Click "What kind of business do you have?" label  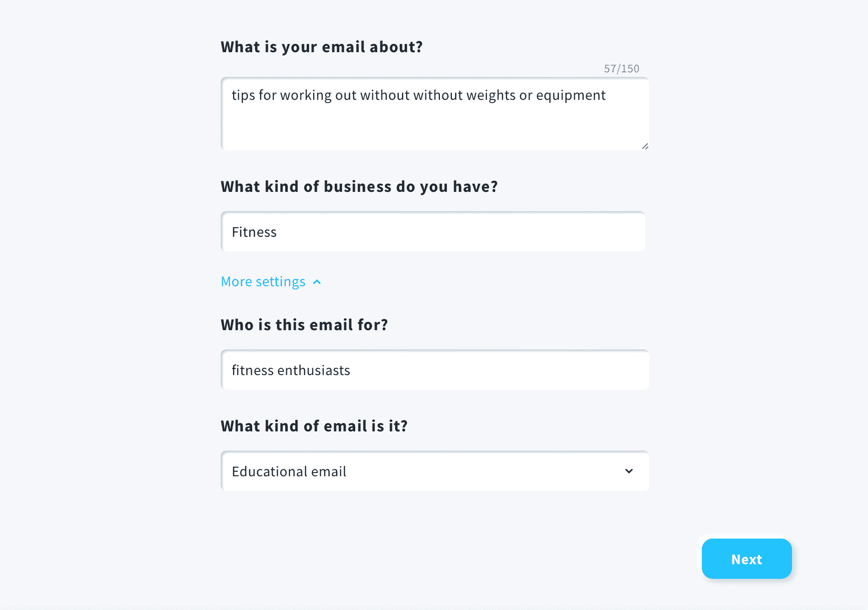[x=359, y=186]
